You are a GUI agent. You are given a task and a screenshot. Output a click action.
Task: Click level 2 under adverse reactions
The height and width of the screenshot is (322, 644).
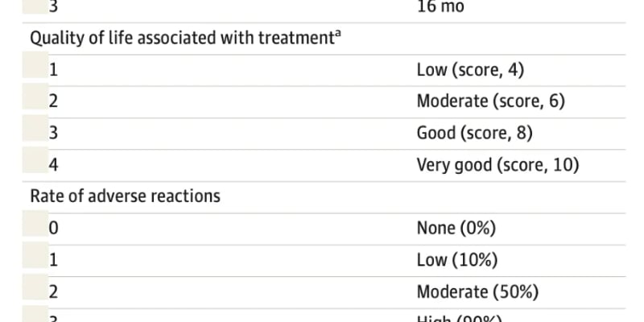(53, 291)
